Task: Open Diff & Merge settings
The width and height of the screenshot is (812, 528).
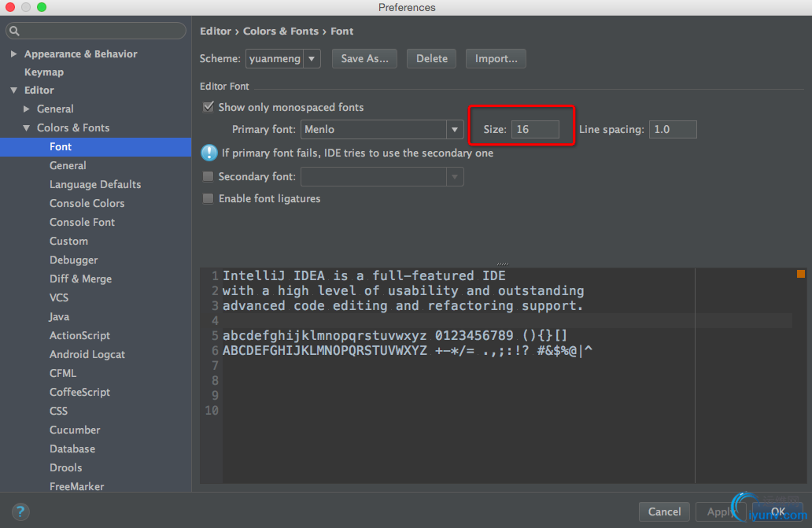Action: tap(81, 279)
